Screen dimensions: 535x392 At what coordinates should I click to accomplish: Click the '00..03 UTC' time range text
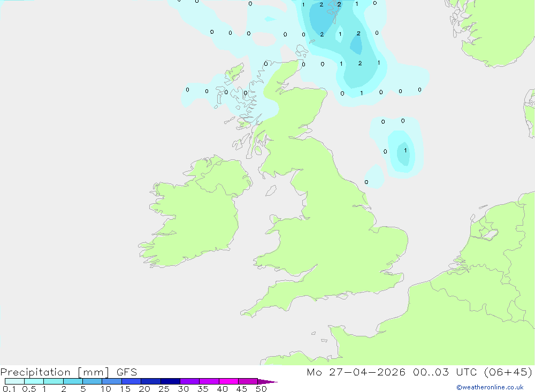(445, 372)
